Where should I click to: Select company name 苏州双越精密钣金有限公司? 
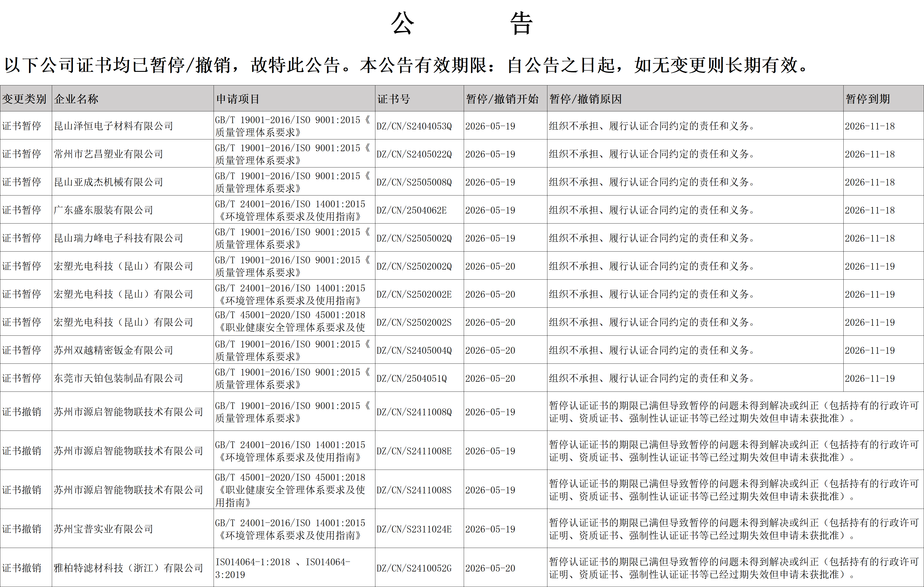tap(114, 350)
